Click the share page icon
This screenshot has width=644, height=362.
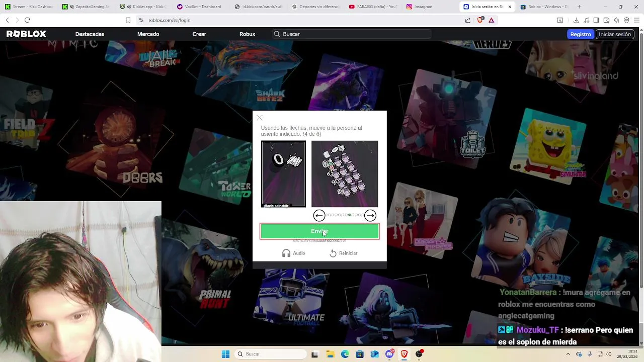(468, 20)
